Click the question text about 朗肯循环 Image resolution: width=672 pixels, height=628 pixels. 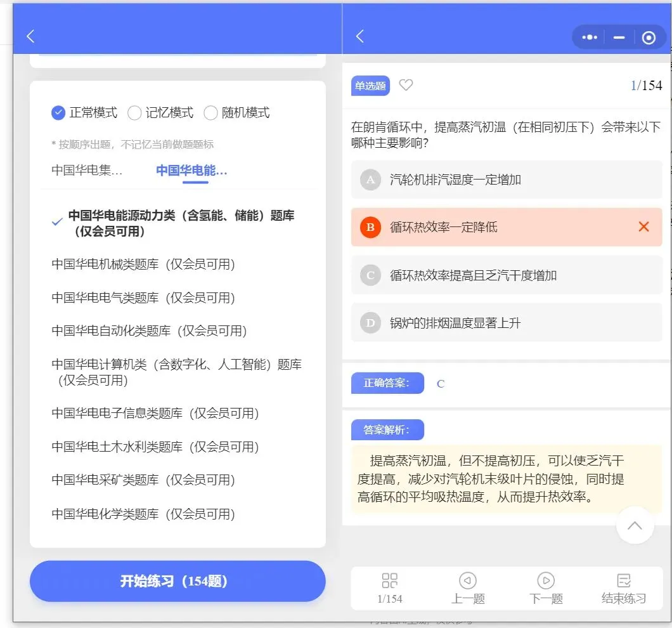(x=506, y=134)
